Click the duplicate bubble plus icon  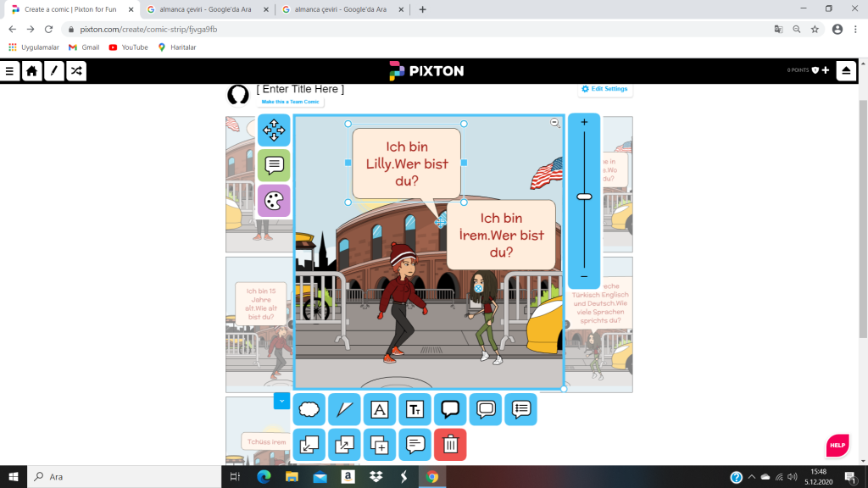tap(380, 444)
